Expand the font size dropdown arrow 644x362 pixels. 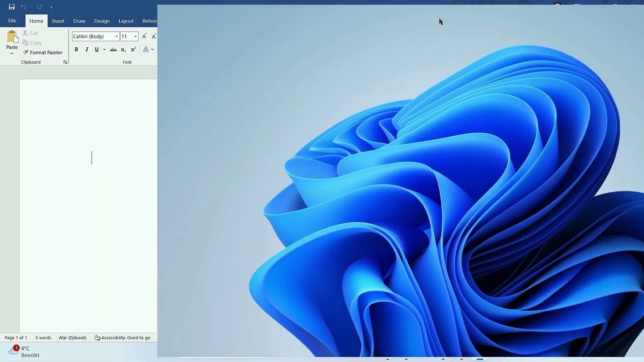click(x=135, y=36)
